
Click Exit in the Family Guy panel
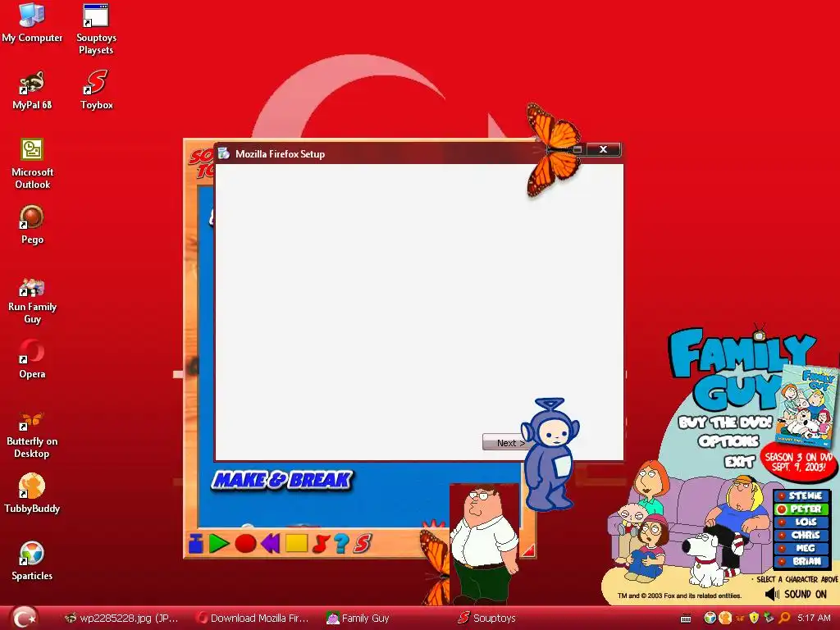pyautogui.click(x=739, y=461)
